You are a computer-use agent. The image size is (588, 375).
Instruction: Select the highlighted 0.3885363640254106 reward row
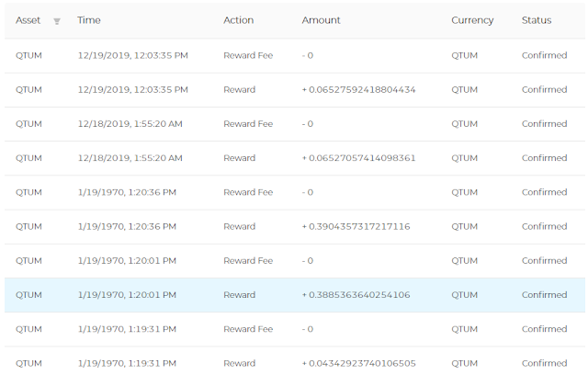[x=295, y=295]
